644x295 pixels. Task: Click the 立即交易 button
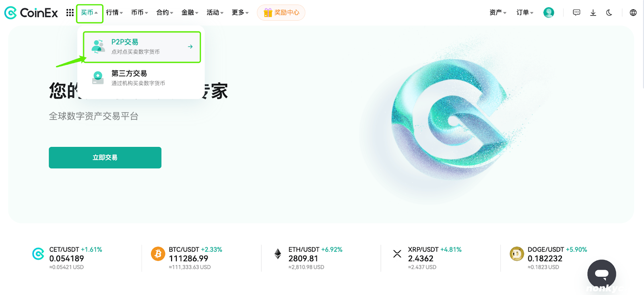click(105, 157)
